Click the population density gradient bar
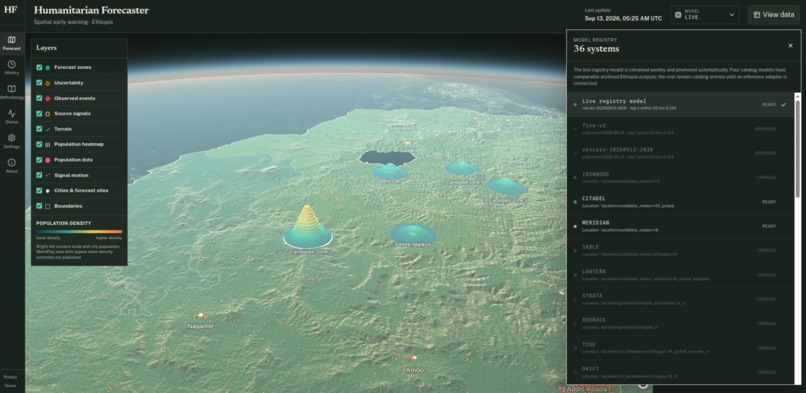The height and width of the screenshot is (393, 806). tap(79, 232)
